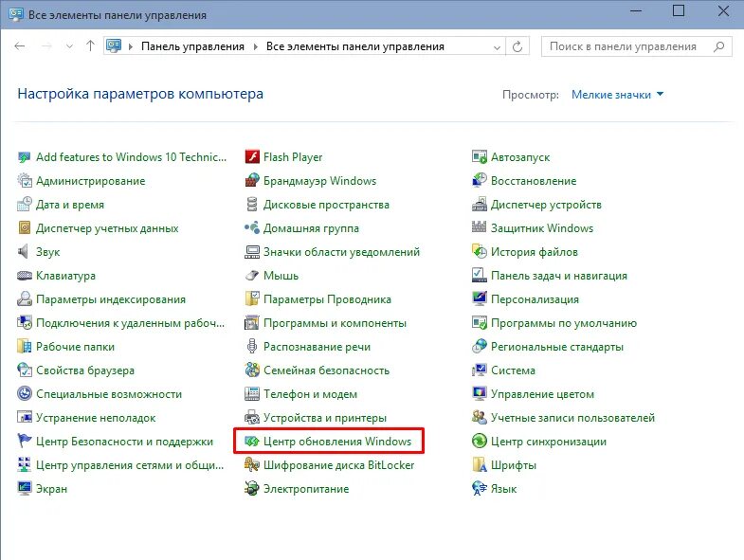
Task: Click the Устройства и принтеры icon
Action: 252,418
